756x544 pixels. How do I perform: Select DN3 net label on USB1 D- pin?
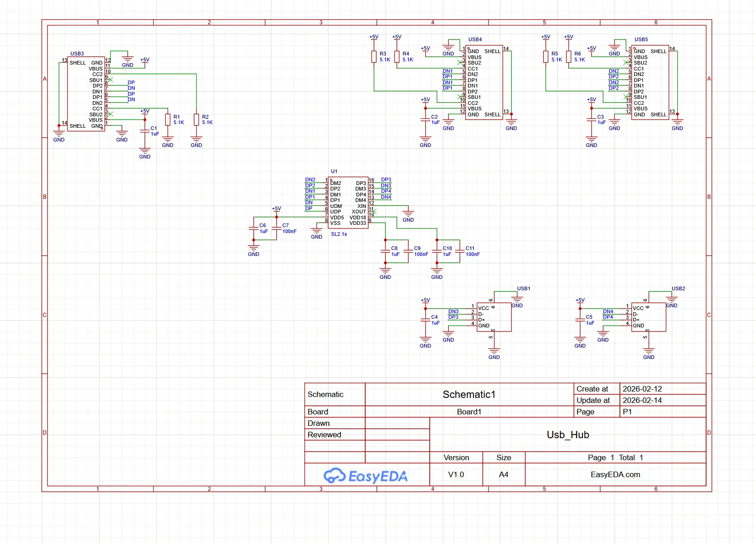pyautogui.click(x=453, y=311)
